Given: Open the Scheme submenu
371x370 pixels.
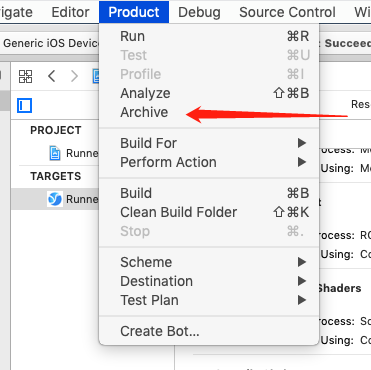Looking at the screenshot, I should (x=209, y=262).
